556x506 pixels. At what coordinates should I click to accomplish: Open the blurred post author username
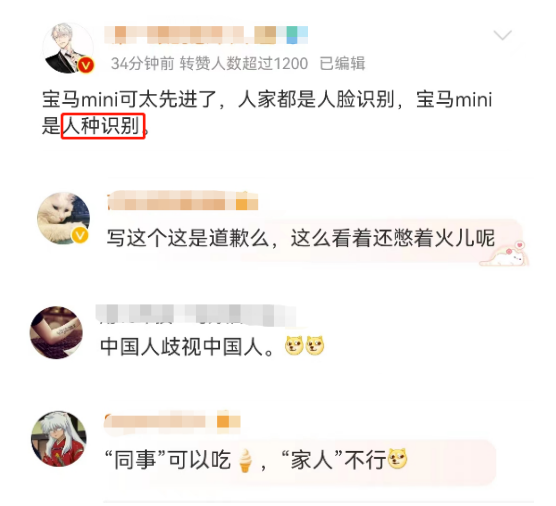pos(206,35)
